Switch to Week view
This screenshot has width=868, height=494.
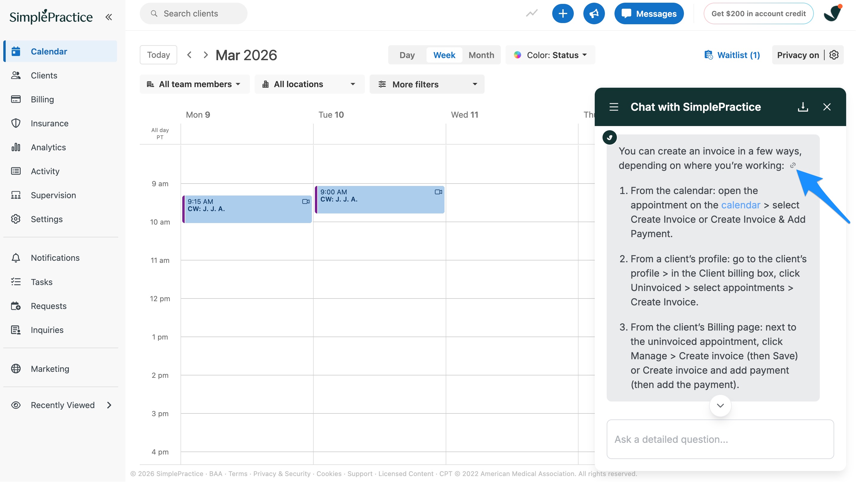coord(444,55)
